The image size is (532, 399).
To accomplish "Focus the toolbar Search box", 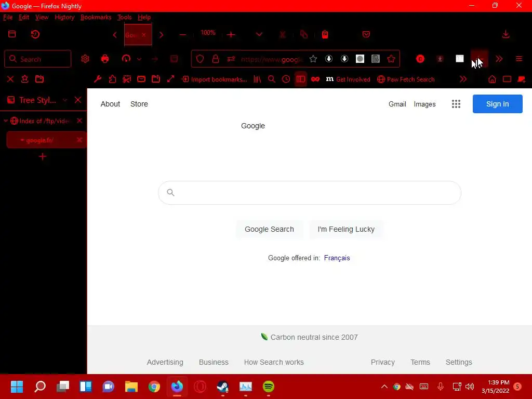I will [x=37, y=59].
